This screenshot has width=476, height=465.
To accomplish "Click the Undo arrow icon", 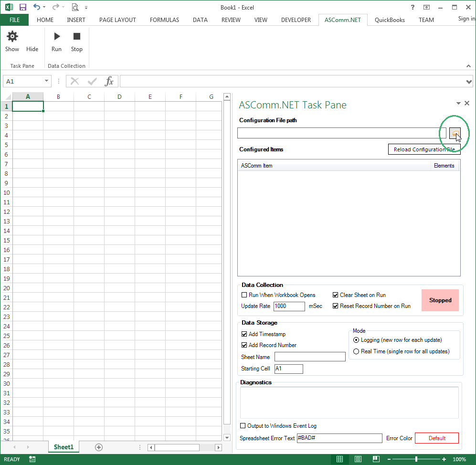I will tap(37, 7).
